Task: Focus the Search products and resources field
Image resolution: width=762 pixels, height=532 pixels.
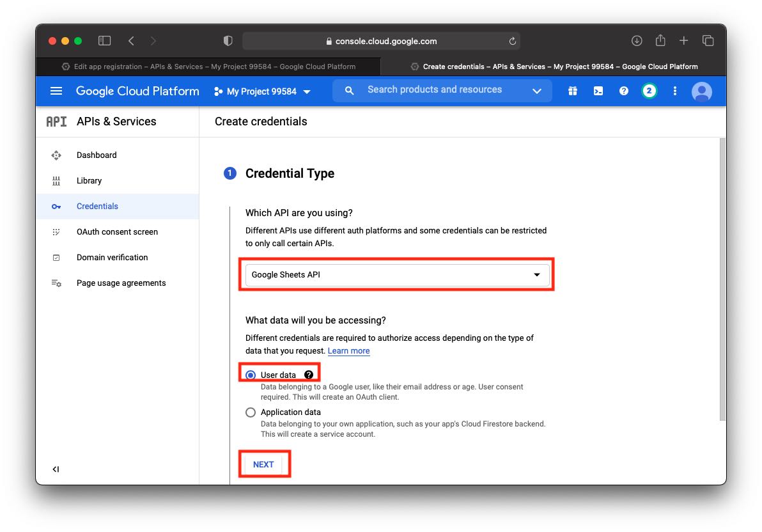Action: click(x=435, y=90)
